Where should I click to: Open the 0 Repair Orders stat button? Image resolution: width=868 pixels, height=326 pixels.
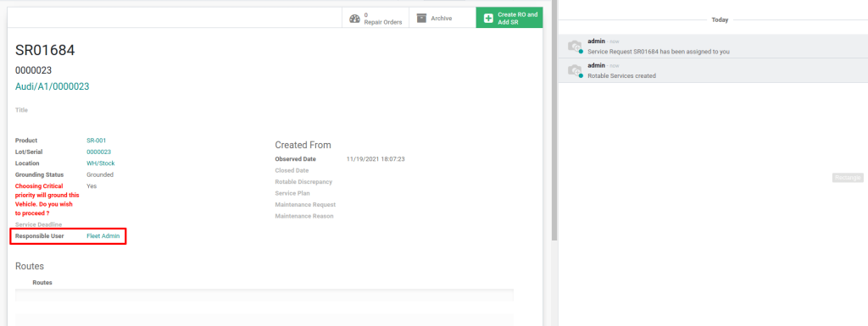click(376, 19)
